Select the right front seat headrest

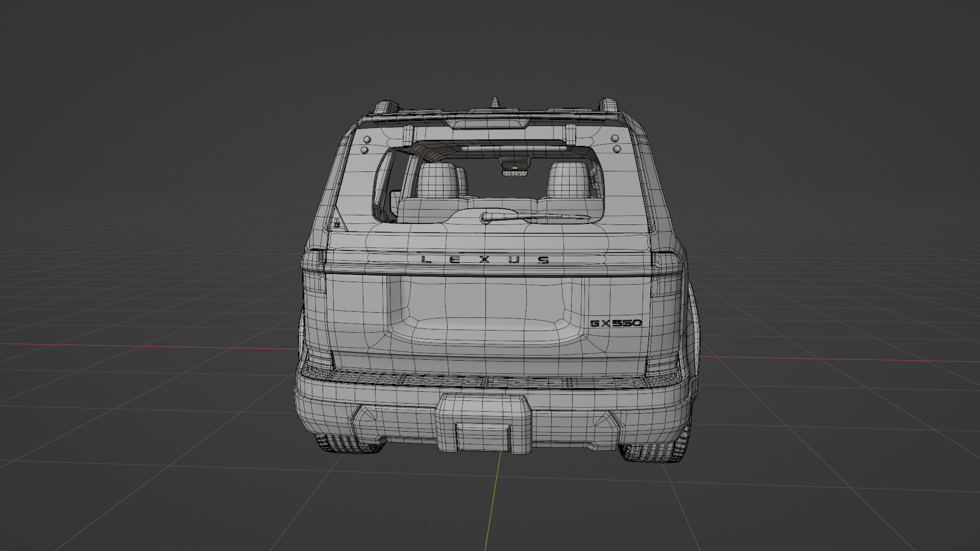coord(569,180)
